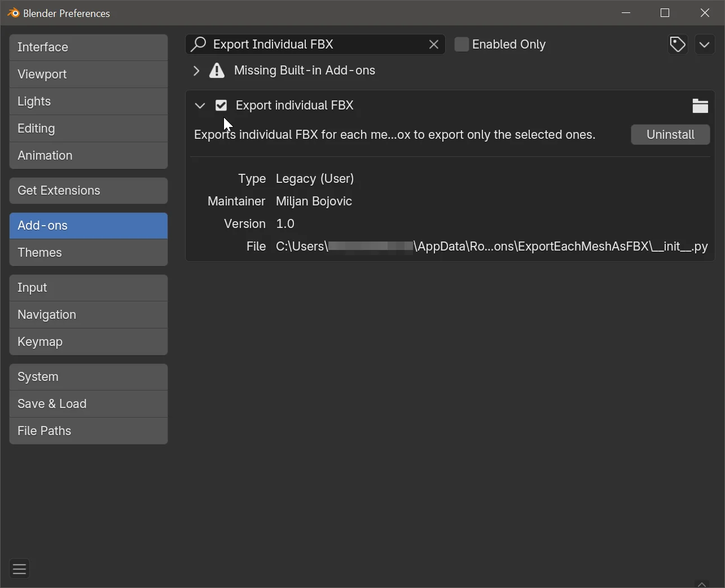Open the filter dropdown beside the tags icon

(704, 44)
